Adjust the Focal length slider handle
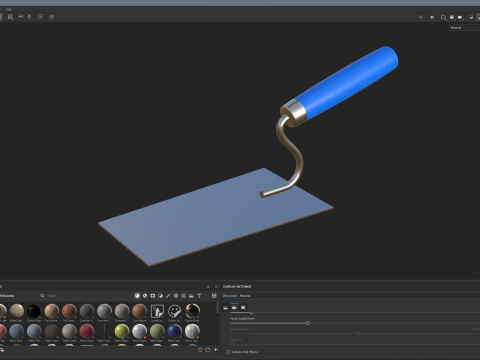This screenshot has height=360, width=480. [x=308, y=323]
